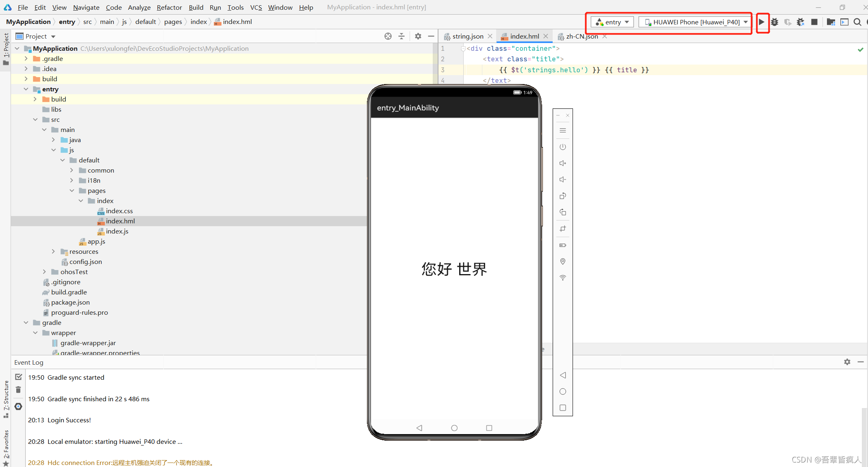Click emulator toolbar recent apps square
Image resolution: width=868 pixels, height=467 pixels.
[x=563, y=408]
